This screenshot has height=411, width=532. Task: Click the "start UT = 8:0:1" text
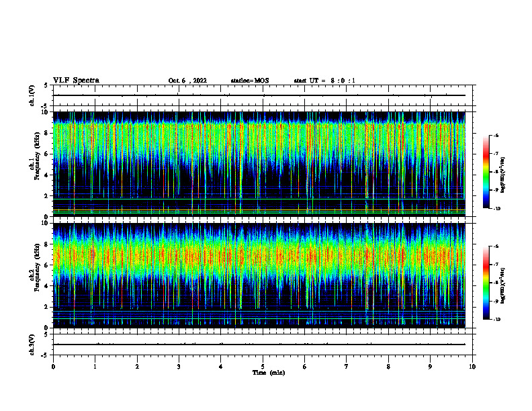(x=324, y=81)
